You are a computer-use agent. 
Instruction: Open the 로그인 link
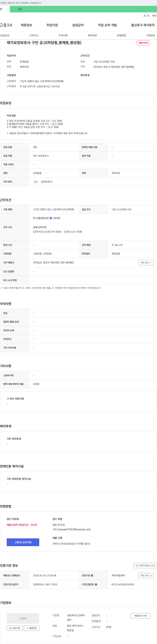click(x=147, y=16)
